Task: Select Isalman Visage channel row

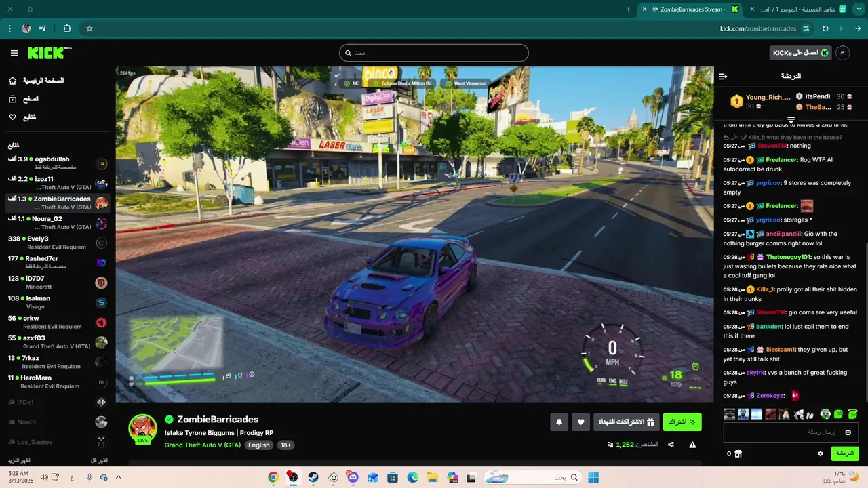Action: [x=58, y=302]
